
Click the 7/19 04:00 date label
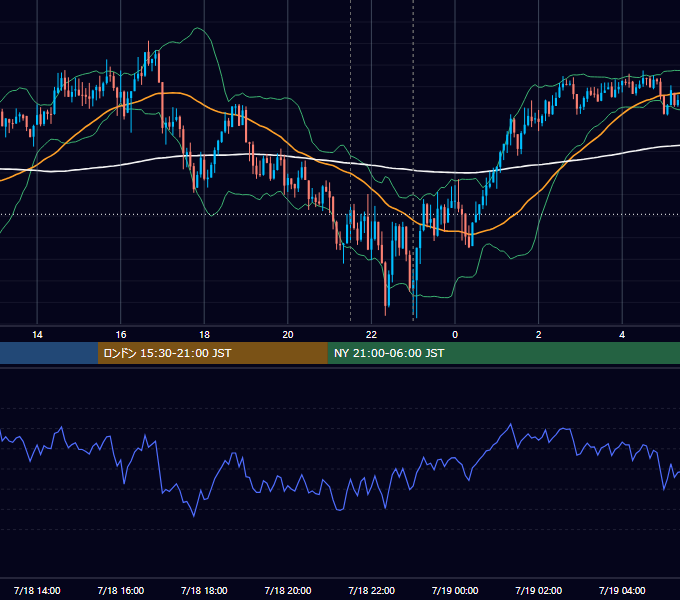tap(622, 590)
